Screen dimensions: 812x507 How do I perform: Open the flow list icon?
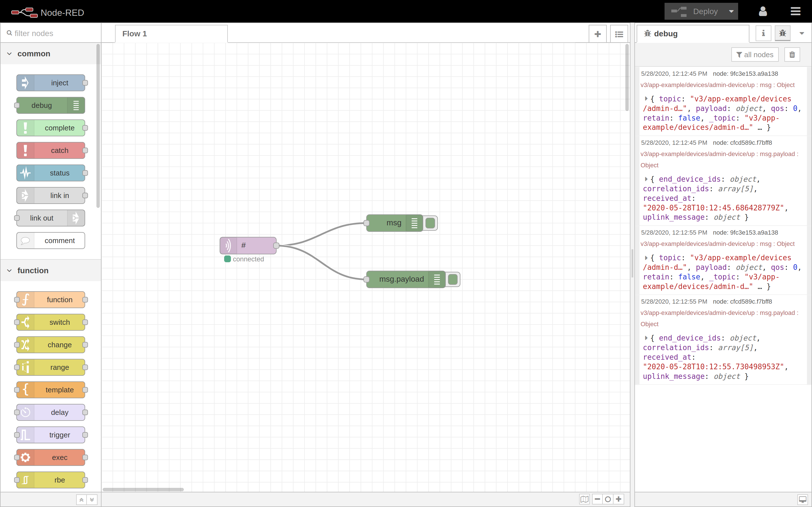pos(619,34)
